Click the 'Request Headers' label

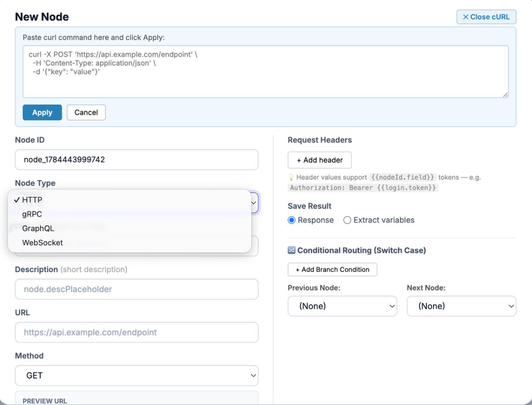click(x=320, y=140)
